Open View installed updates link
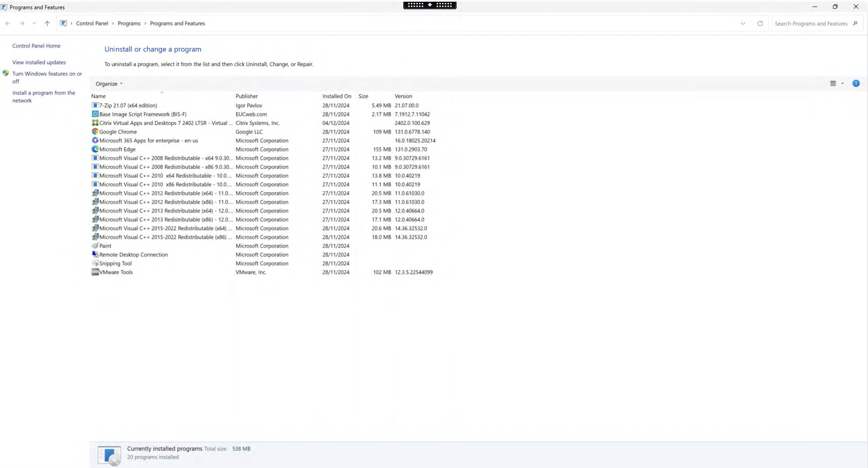 [x=39, y=62]
